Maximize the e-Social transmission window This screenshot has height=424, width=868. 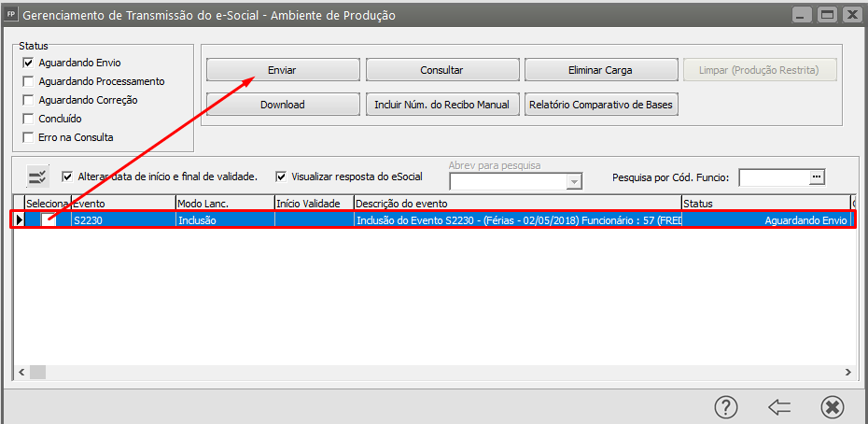(827, 15)
